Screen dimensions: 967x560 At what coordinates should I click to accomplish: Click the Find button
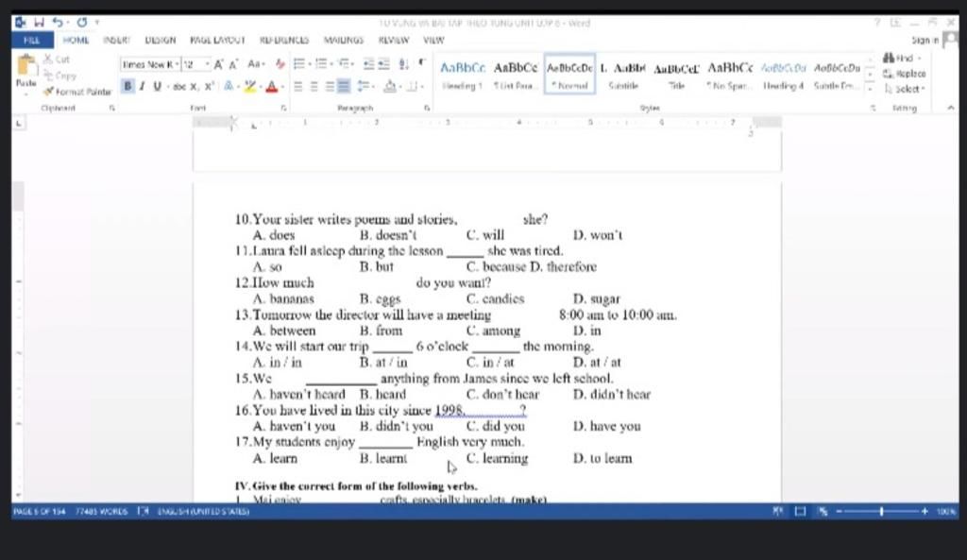tap(902, 58)
